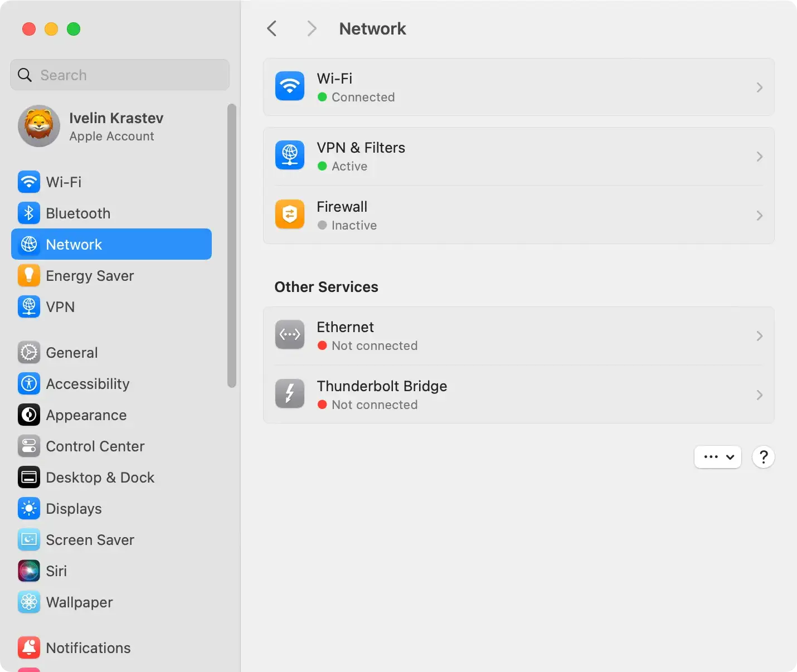The height and width of the screenshot is (672, 797).
Task: Go back with the left arrow
Action: click(272, 28)
